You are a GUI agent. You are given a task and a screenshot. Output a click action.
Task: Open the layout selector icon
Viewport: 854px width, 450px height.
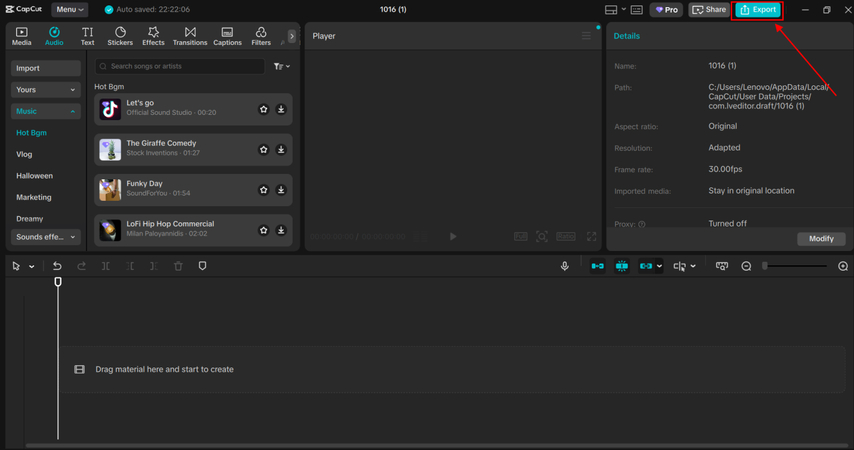(611, 10)
